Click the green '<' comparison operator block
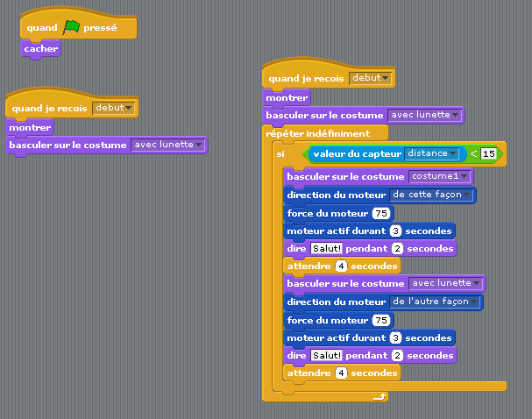 click(473, 153)
